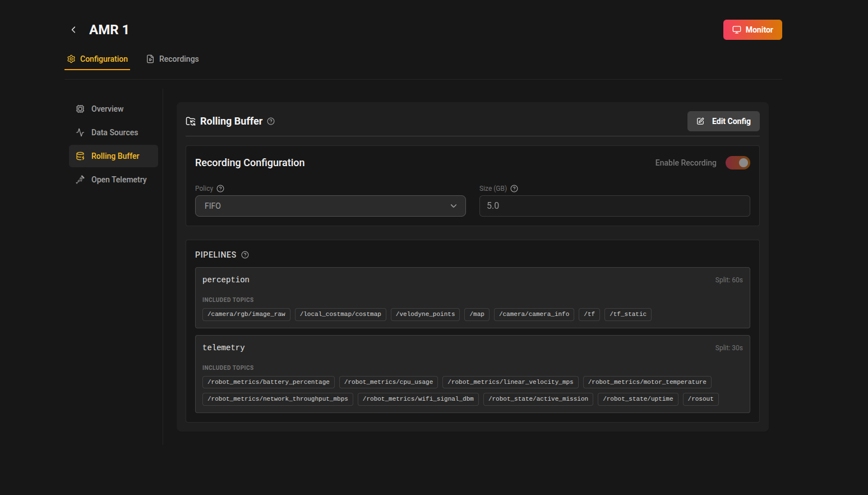
Task: Click /robot_metrics/cpu_usage topic tag
Action: [389, 382]
